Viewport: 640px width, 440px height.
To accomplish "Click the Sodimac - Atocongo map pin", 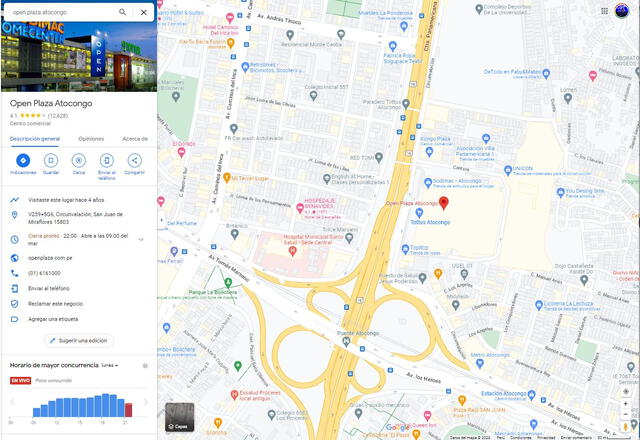I will pyautogui.click(x=428, y=183).
